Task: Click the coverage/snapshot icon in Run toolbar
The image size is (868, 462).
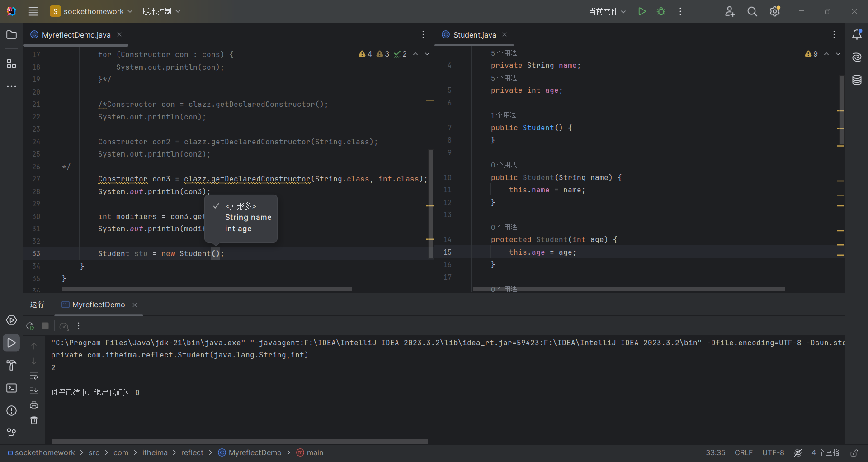Action: point(64,326)
